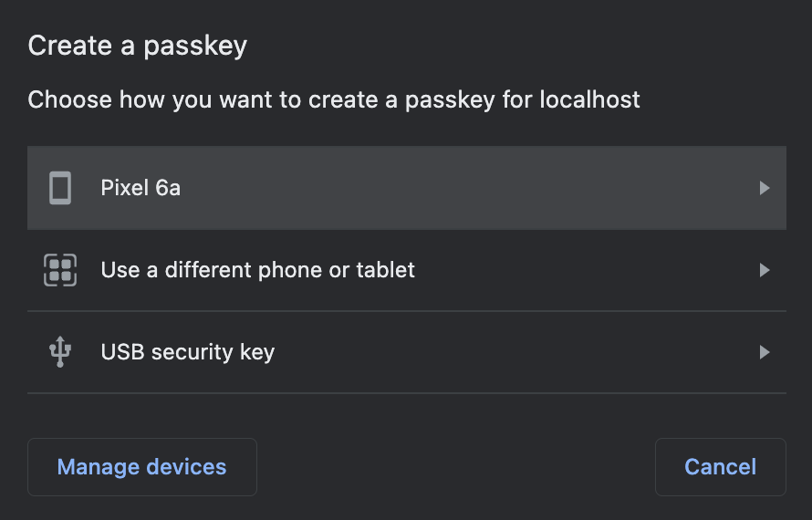Click the phone icon beside Pixel 6a
This screenshot has width=812, height=520.
[x=60, y=188]
